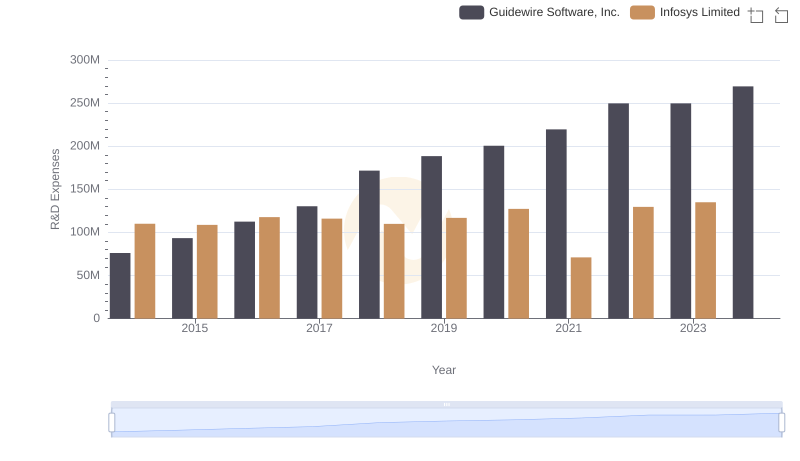800x461 pixels.
Task: Click the Infosys bar for 2022
Action: [x=643, y=263]
